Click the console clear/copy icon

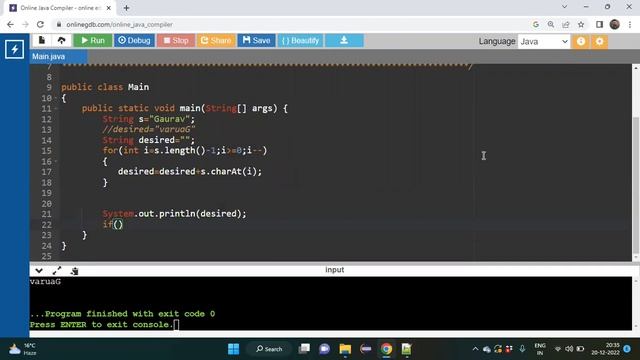(x=74, y=271)
